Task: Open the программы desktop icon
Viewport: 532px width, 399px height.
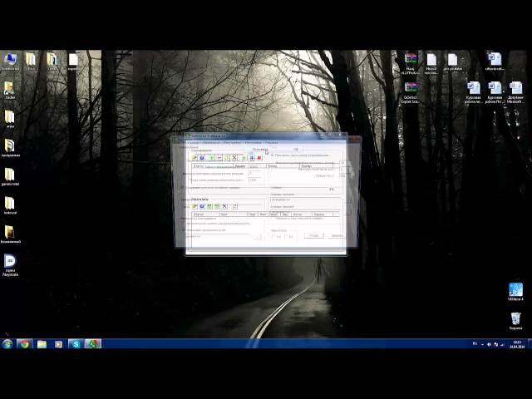Action: point(10,148)
